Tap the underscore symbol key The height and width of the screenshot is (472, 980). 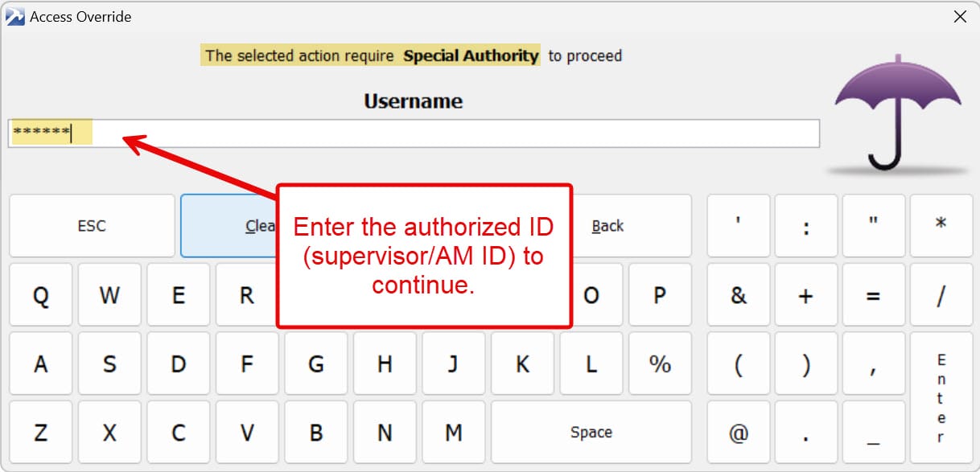873,433
